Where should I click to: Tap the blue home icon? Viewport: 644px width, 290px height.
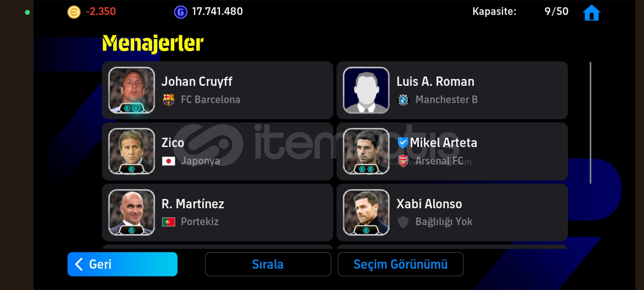pyautogui.click(x=591, y=13)
